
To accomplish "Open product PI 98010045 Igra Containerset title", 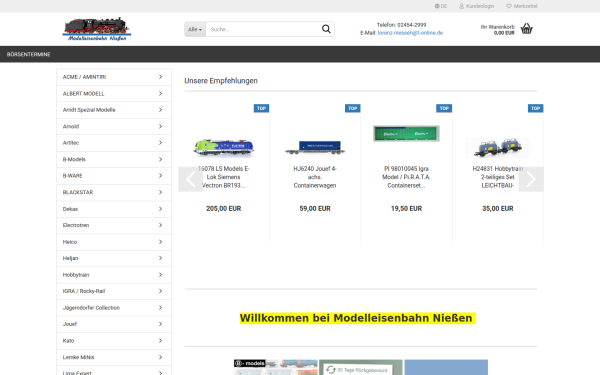I will pos(406,177).
